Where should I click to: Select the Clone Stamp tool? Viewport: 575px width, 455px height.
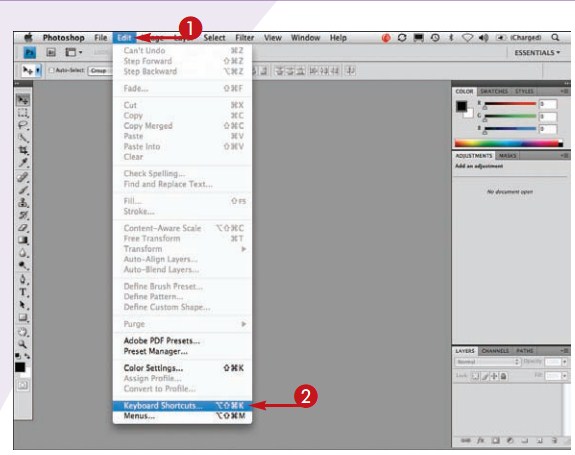click(x=23, y=202)
